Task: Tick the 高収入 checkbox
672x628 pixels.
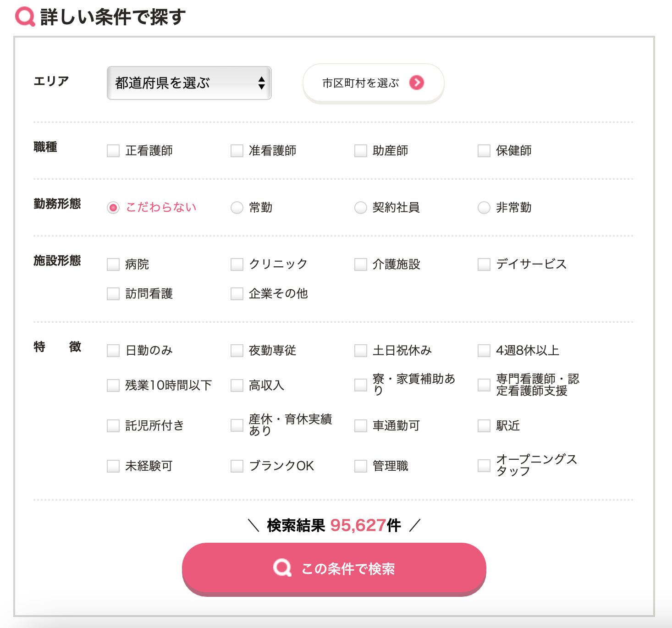Action: [237, 386]
